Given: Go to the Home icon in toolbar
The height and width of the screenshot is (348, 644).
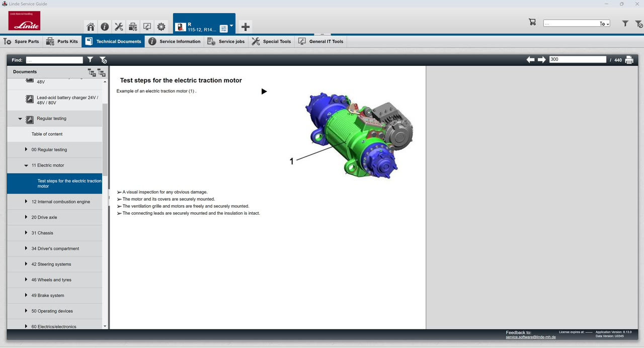Looking at the screenshot, I should [x=91, y=27].
